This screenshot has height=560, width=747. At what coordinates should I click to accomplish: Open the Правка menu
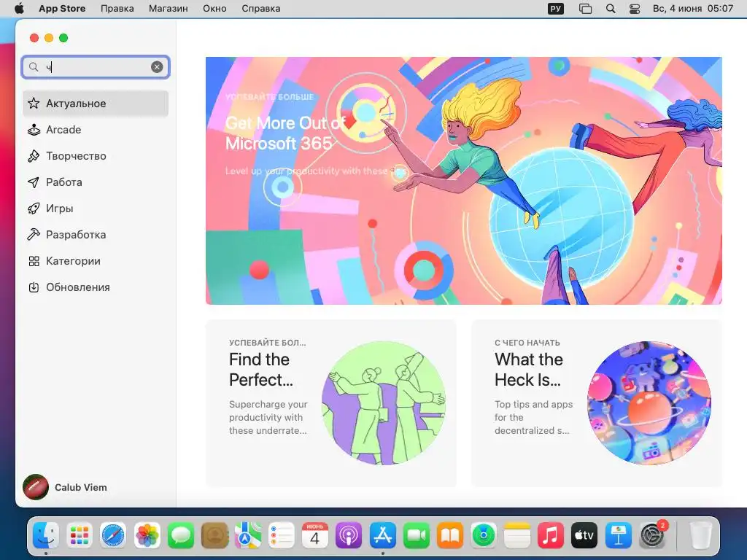117,9
